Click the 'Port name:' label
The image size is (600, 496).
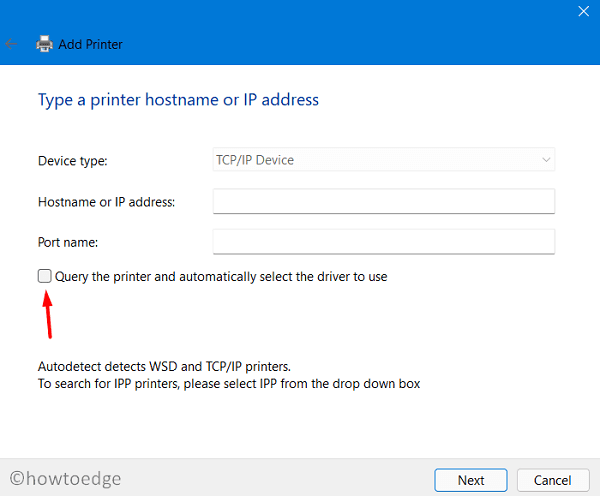pyautogui.click(x=68, y=242)
